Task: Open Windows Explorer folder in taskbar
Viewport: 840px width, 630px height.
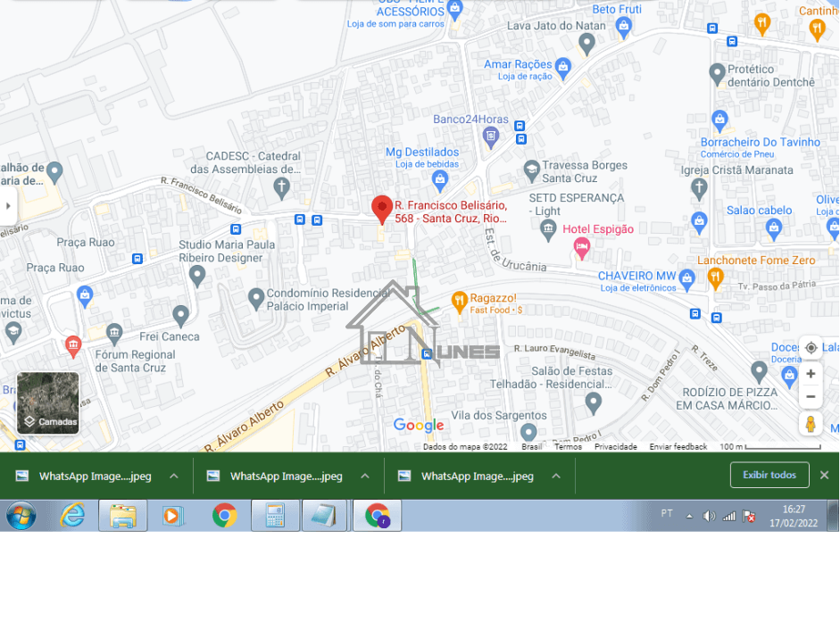Action: click(122, 516)
